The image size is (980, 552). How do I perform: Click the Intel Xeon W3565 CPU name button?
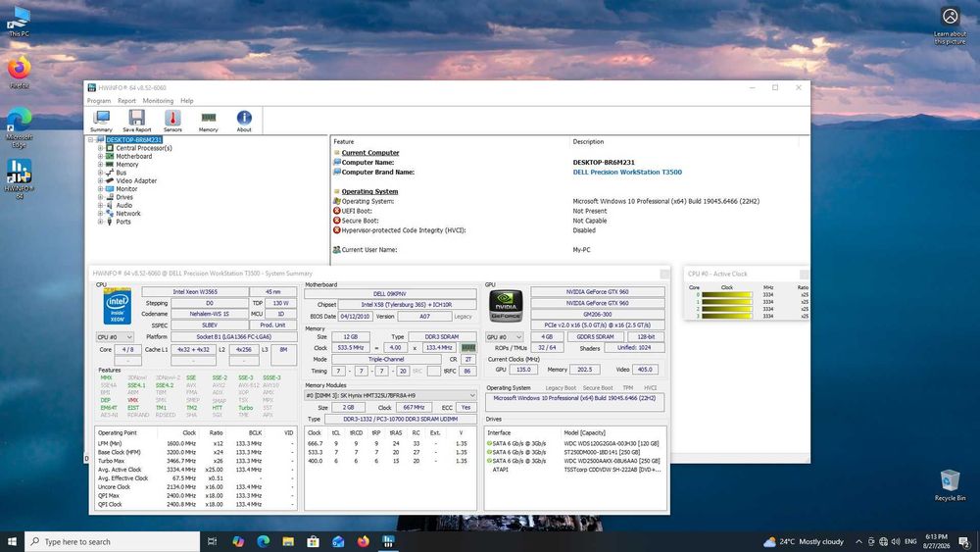(x=195, y=292)
